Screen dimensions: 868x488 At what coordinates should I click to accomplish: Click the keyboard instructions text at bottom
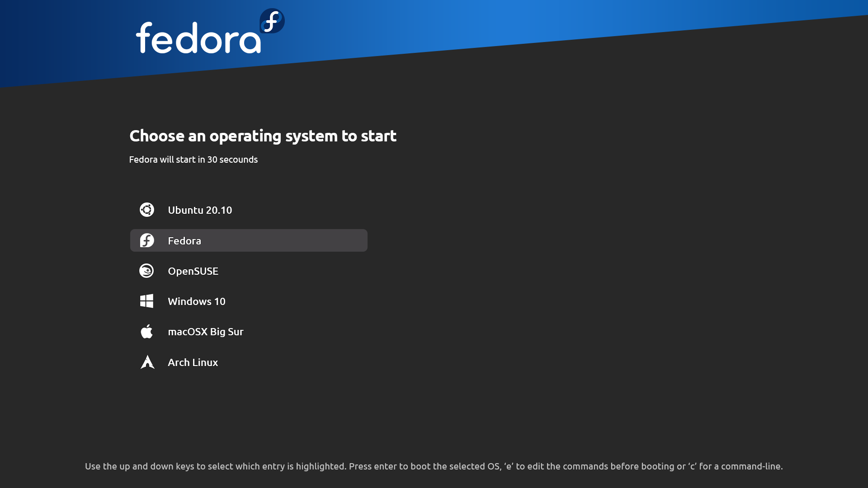(x=434, y=466)
